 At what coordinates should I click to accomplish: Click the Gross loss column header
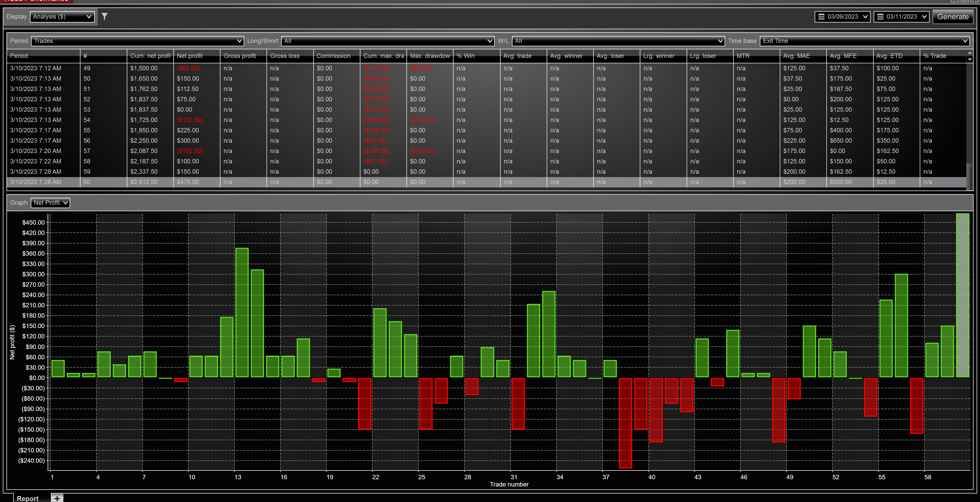[x=290, y=56]
